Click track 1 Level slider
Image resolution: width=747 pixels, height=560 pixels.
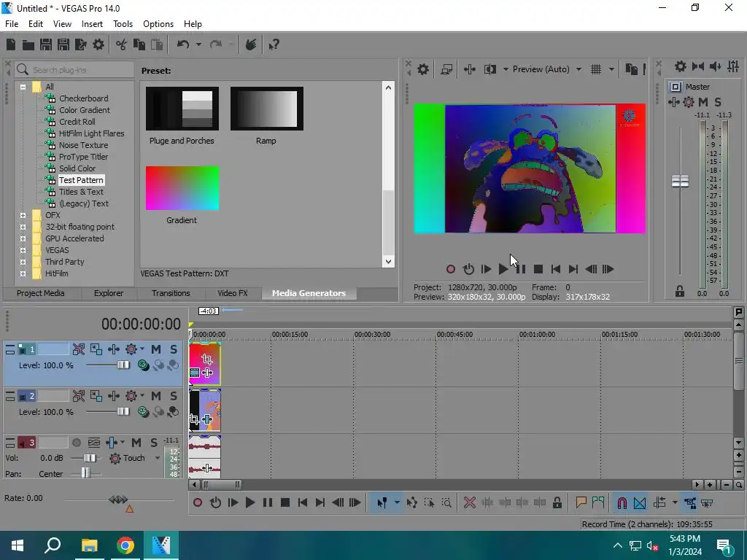click(123, 365)
